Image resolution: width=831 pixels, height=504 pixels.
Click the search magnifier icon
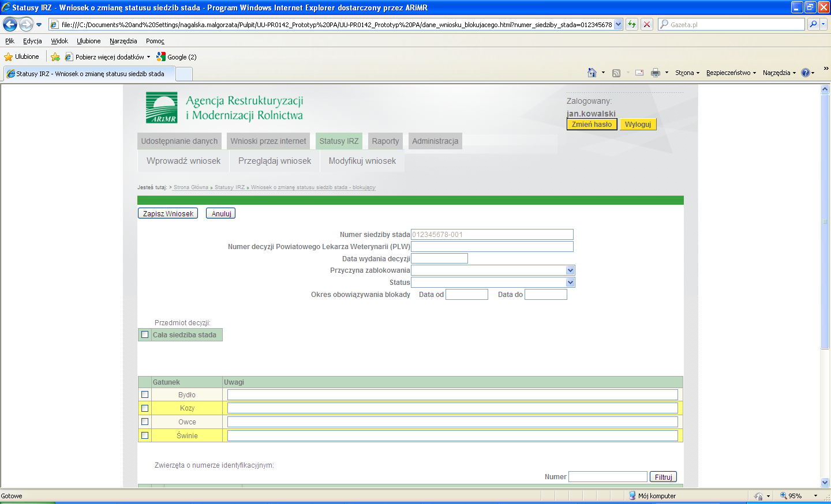[813, 24]
